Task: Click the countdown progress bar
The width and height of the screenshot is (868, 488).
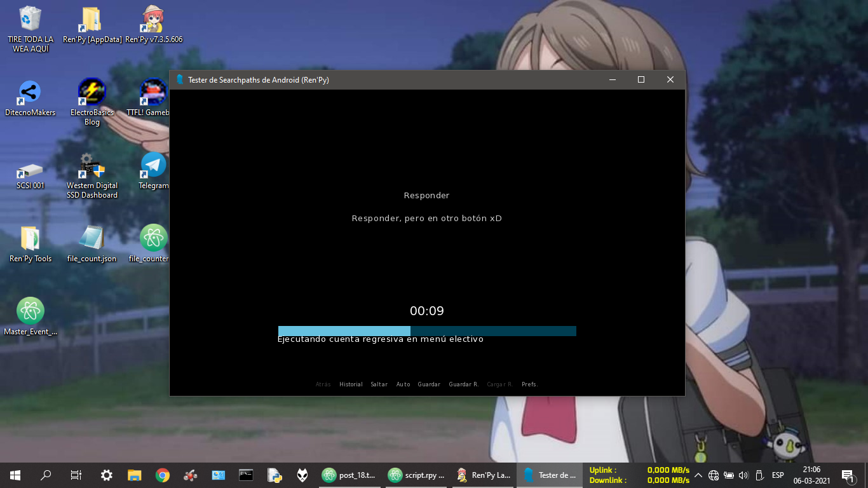Action: (x=426, y=331)
